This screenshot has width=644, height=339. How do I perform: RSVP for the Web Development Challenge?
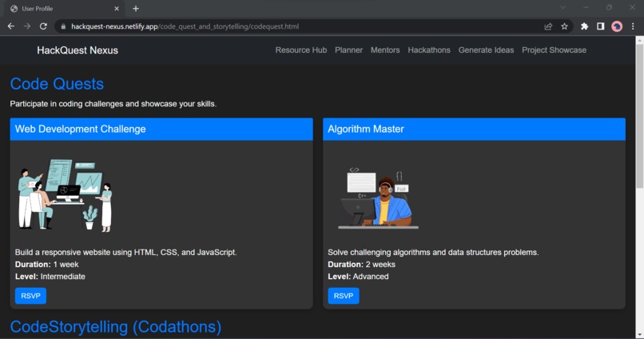[31, 296]
